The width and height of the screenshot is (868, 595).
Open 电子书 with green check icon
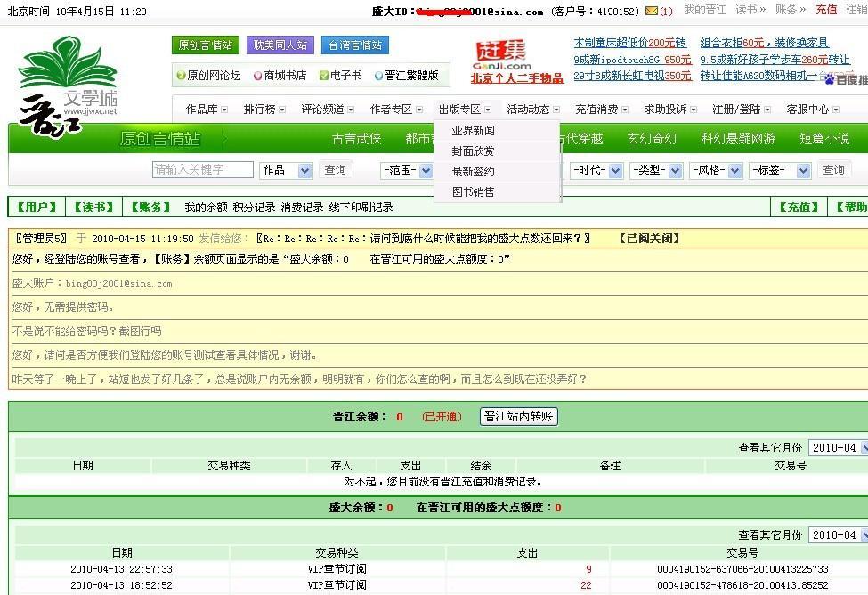click(x=340, y=76)
